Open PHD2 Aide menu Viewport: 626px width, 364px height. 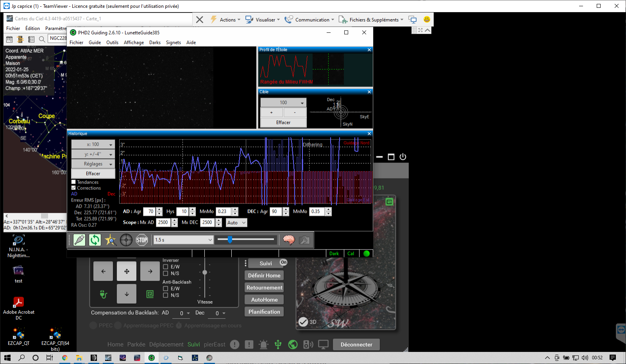tap(191, 43)
